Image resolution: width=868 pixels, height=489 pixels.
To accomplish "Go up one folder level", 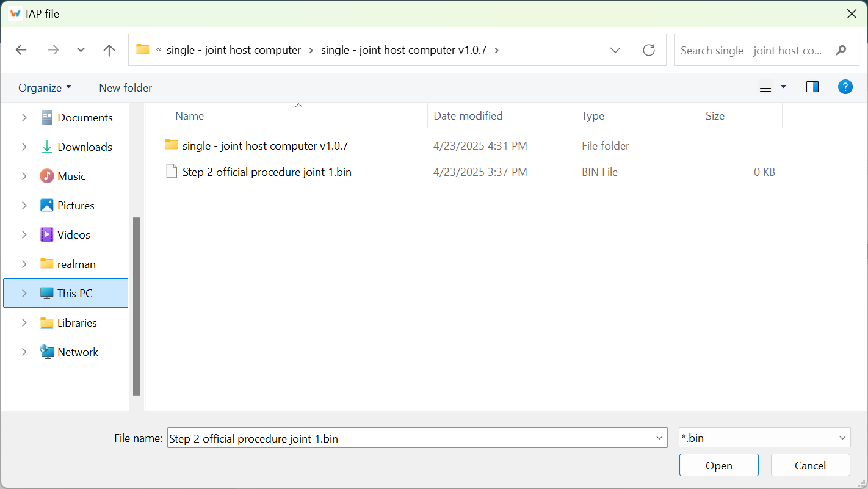I will pos(109,50).
